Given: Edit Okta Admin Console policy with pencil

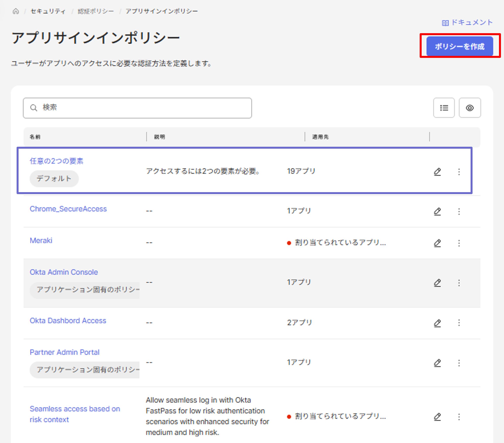Looking at the screenshot, I should [x=437, y=282].
